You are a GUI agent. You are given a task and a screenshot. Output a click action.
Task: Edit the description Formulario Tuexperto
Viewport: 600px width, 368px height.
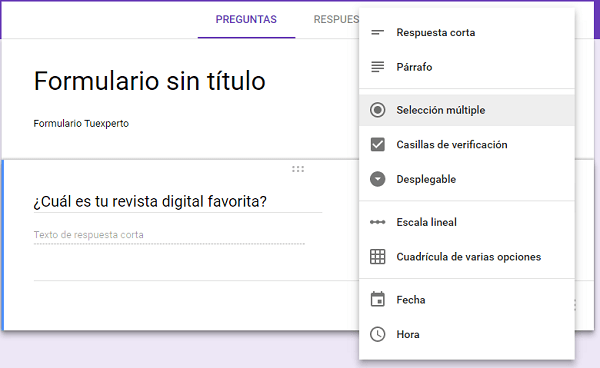point(81,124)
